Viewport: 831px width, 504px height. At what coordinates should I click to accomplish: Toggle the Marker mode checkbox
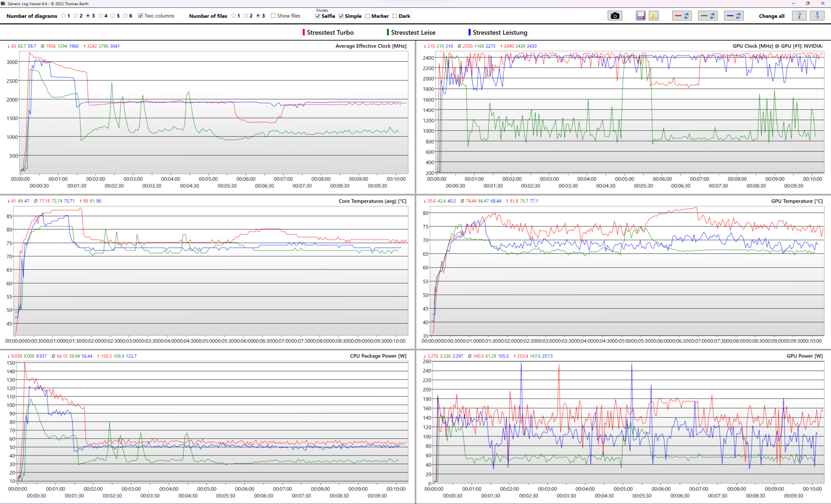tap(367, 16)
